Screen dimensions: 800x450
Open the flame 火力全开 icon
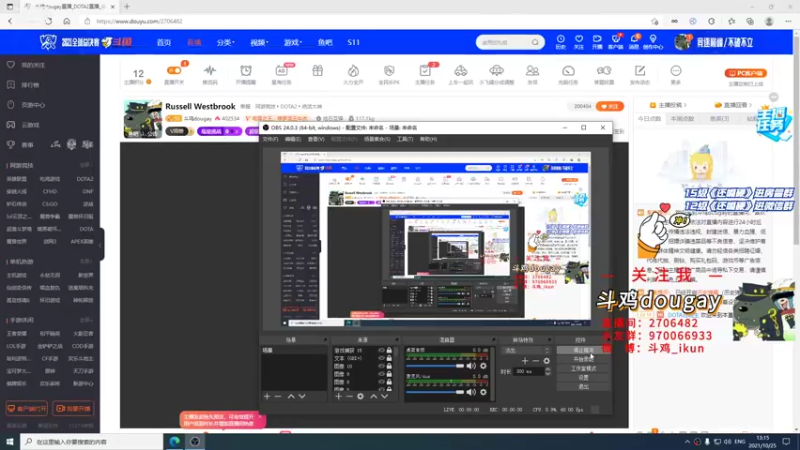tap(353, 71)
